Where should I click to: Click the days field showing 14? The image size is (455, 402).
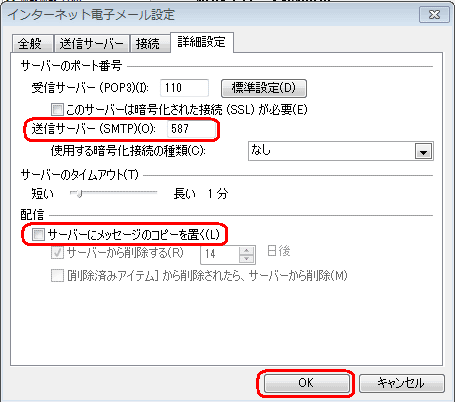pyautogui.click(x=220, y=254)
